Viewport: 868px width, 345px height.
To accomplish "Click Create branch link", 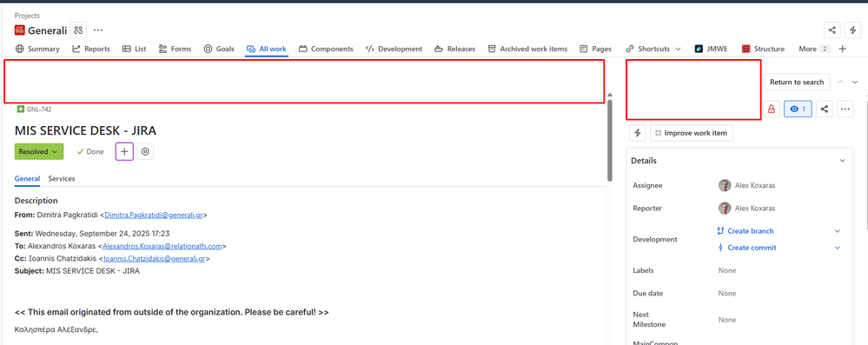I will pyautogui.click(x=745, y=231).
